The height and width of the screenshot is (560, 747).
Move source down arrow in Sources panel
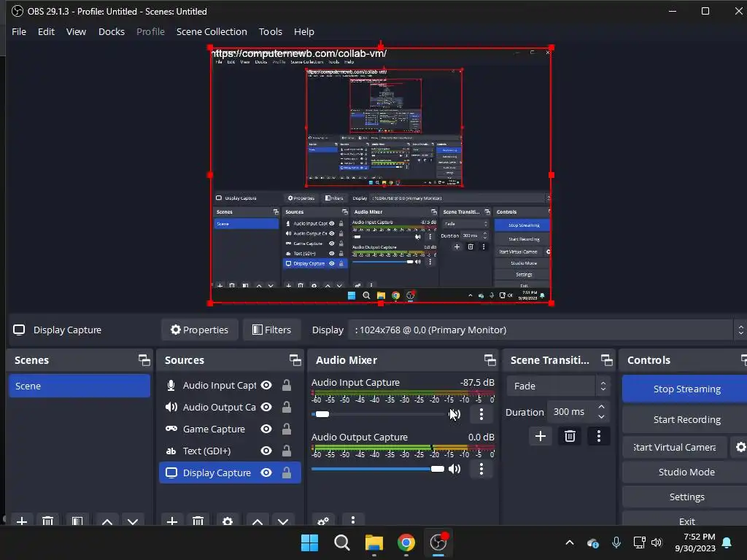pyautogui.click(x=283, y=521)
